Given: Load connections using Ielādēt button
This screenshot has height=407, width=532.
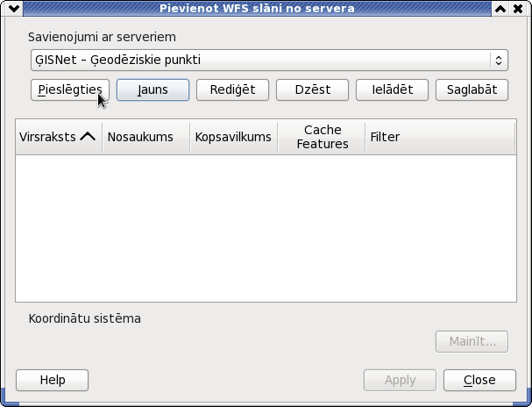Looking at the screenshot, I should 393,90.
